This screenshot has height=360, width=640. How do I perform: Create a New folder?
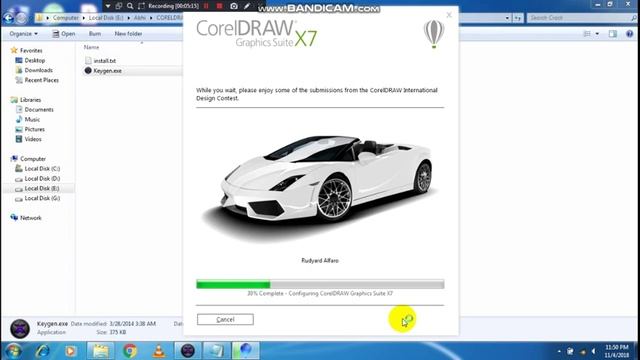tap(128, 34)
